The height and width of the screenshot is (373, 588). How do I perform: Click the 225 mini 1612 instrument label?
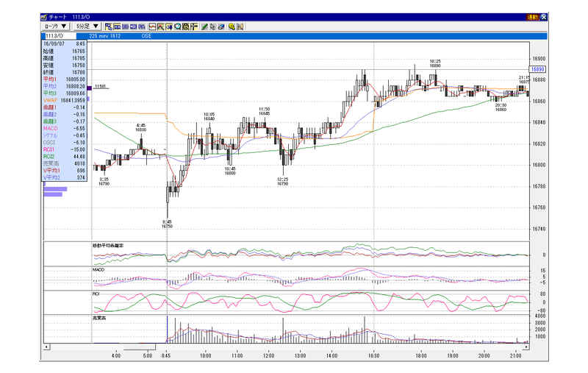pos(105,36)
